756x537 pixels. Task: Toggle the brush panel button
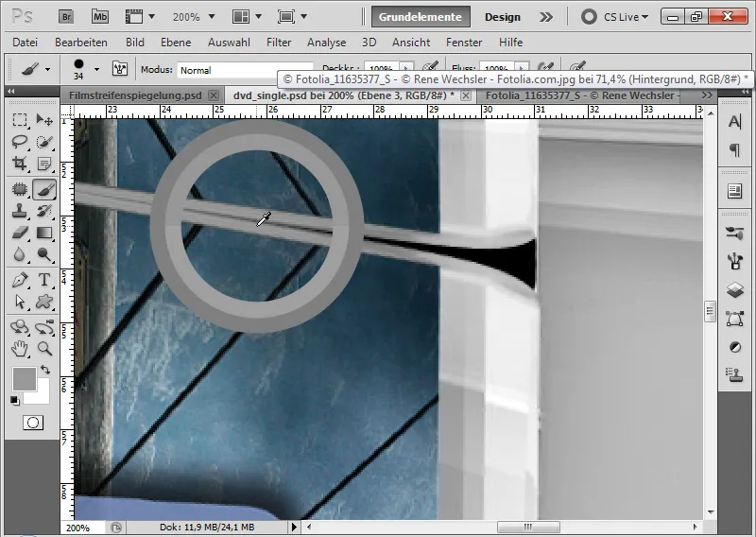click(120, 69)
